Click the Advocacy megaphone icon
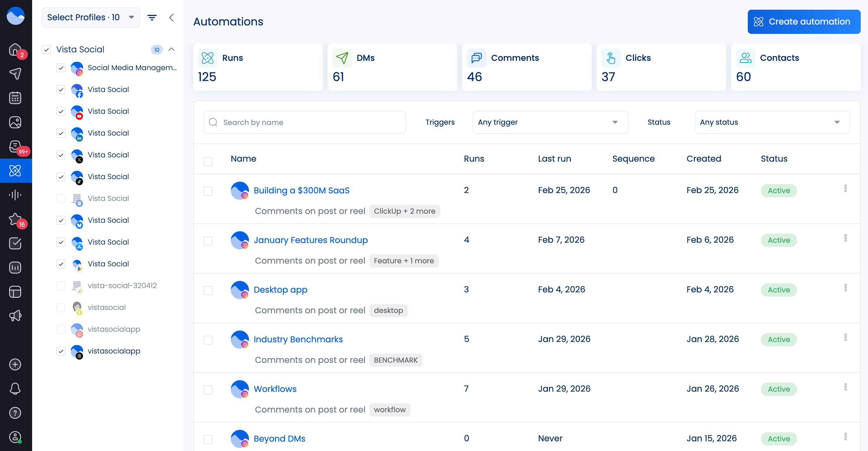This screenshot has width=868, height=451. [x=15, y=316]
